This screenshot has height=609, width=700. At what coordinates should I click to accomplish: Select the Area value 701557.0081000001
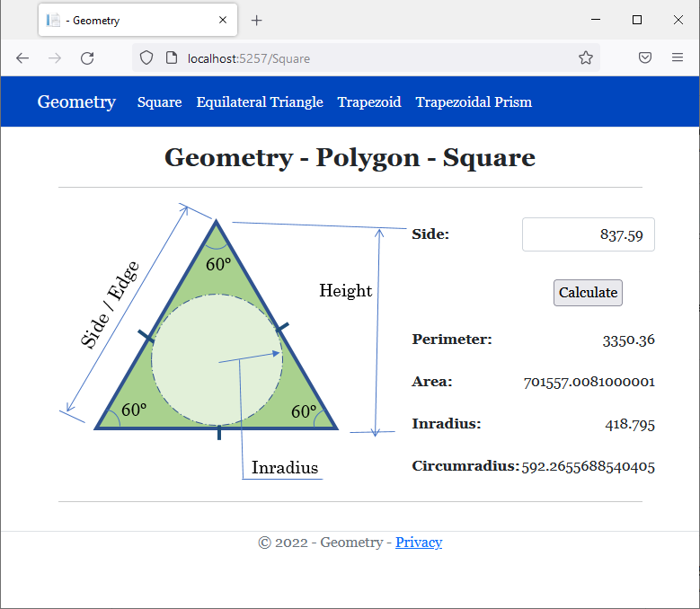[x=589, y=383]
